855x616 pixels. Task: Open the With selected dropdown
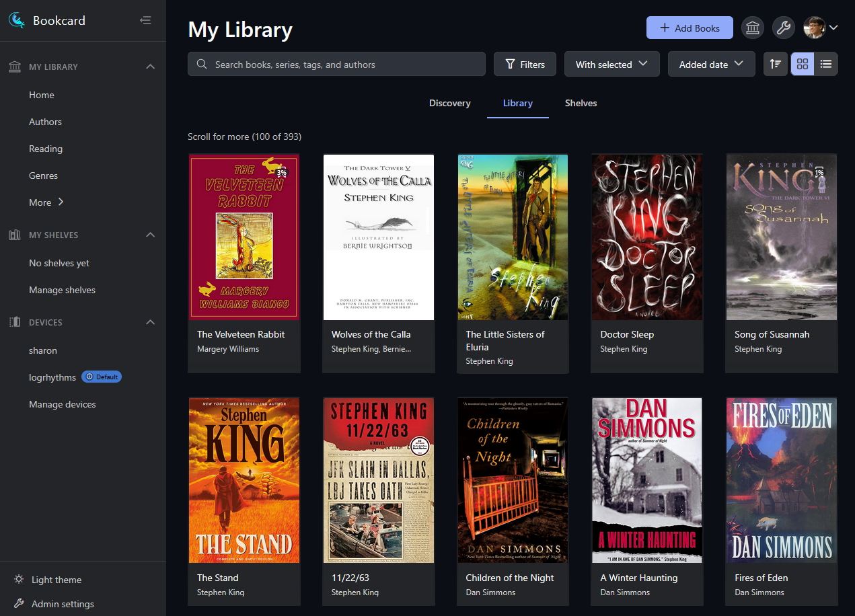pyautogui.click(x=611, y=65)
